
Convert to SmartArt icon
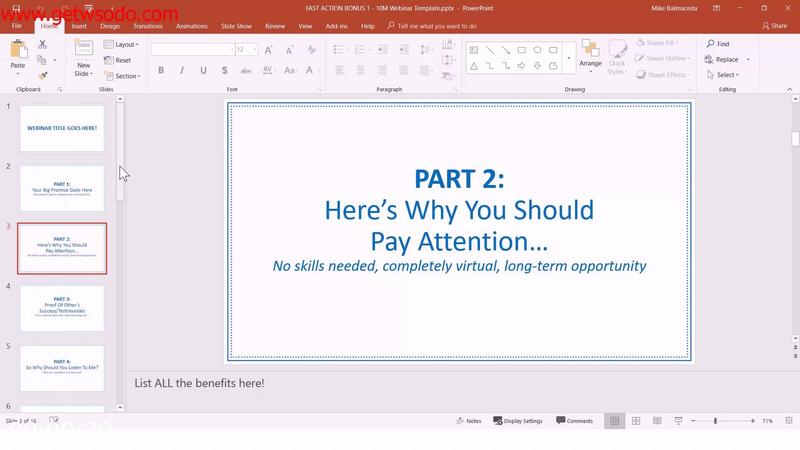(447, 76)
